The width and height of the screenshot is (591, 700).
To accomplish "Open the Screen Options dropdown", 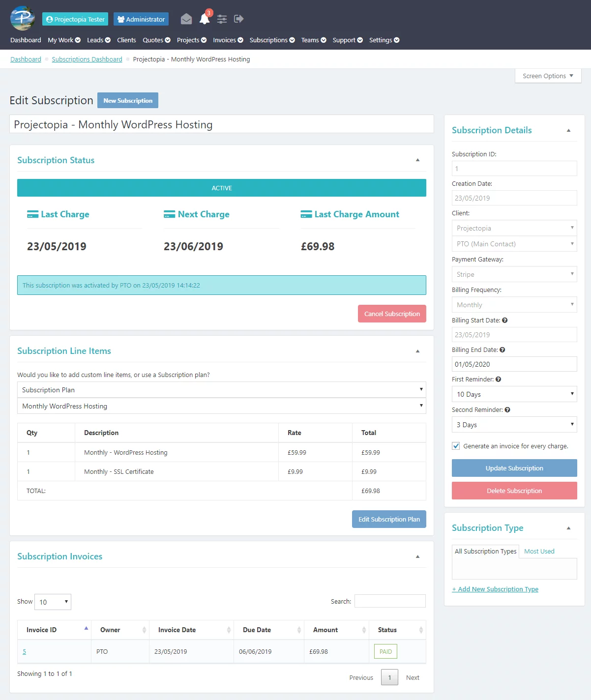I will tap(548, 76).
